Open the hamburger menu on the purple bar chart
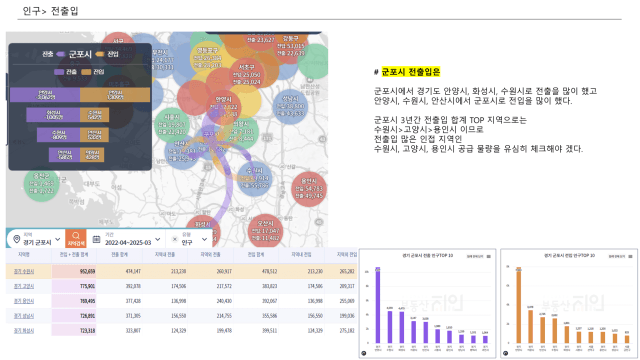Viewport: 640px width, 360px height. click(x=489, y=256)
